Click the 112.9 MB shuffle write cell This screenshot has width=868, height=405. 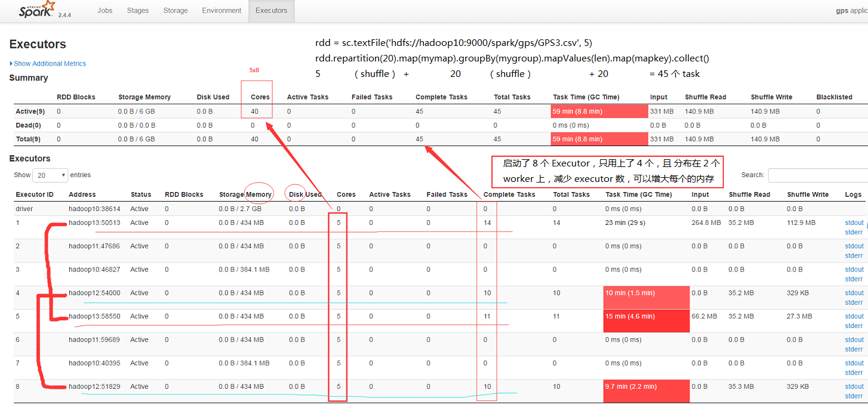[801, 222]
